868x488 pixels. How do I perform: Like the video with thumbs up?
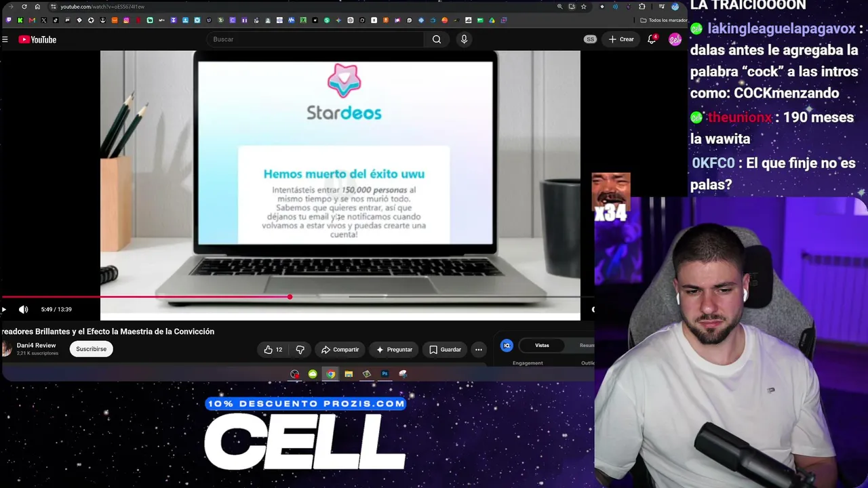pos(269,350)
